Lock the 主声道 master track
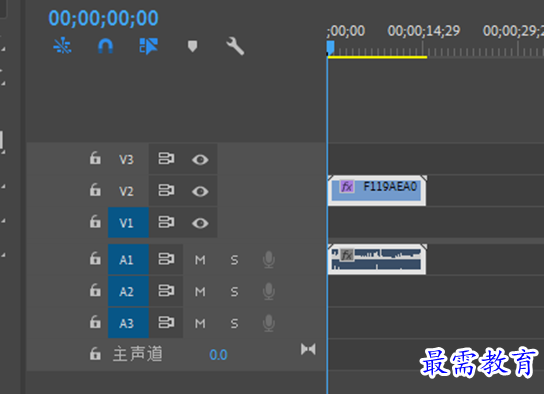The height and width of the screenshot is (394, 544). pos(95,354)
